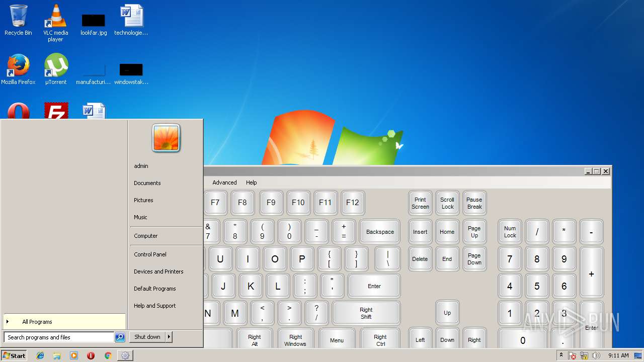Click the taskbar clock showing 9:11 AM
This screenshot has width=644, height=362.
pos(618,355)
